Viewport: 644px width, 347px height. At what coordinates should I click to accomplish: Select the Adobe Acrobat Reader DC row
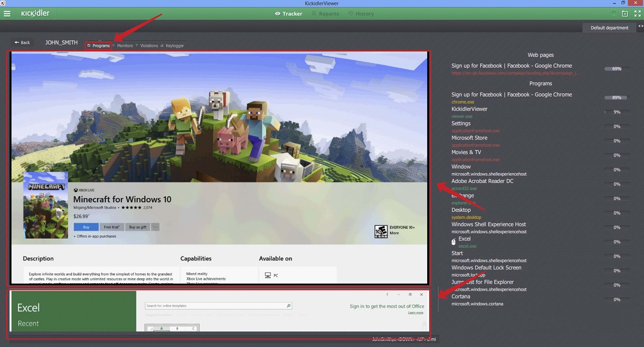point(540,184)
